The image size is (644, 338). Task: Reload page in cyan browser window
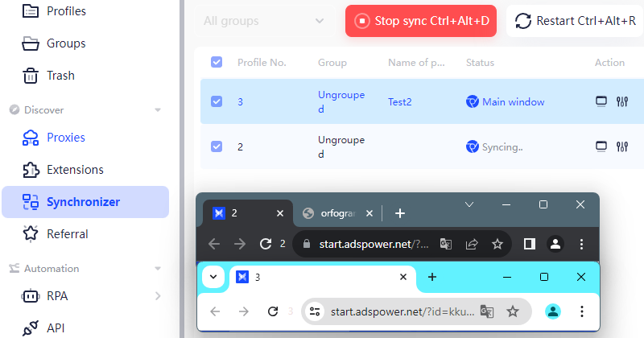(x=273, y=311)
